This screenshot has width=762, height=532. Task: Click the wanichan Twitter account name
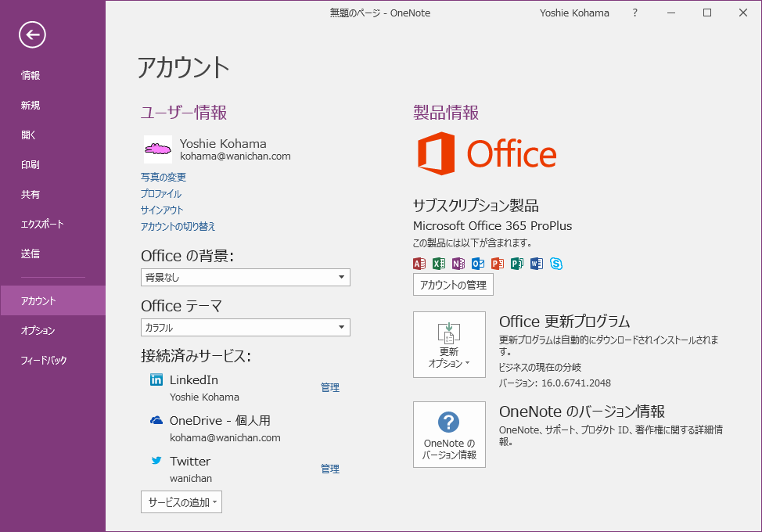coord(191,478)
